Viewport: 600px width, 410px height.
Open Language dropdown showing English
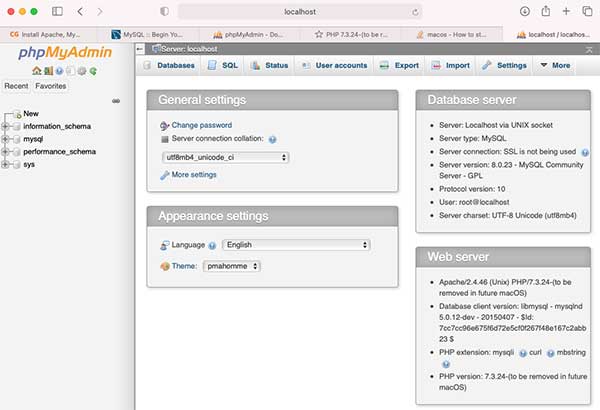(296, 245)
